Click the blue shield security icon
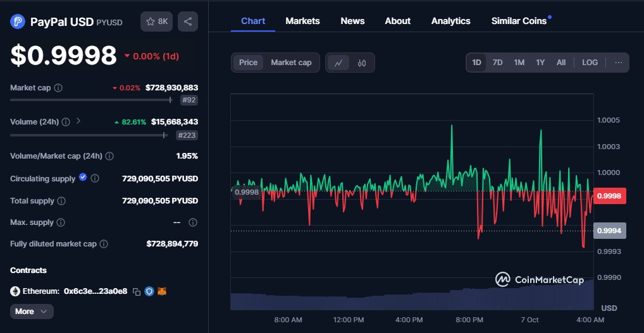The height and width of the screenshot is (333, 644). 149,291
